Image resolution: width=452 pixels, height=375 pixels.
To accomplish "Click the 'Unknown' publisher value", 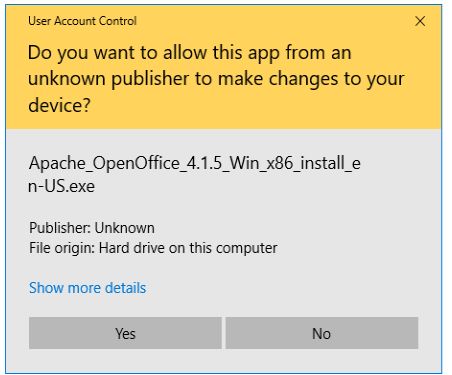I will [125, 228].
